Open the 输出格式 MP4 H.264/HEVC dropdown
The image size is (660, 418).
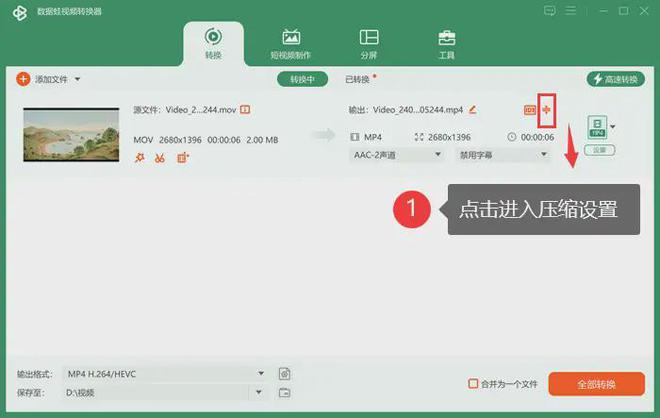[x=166, y=374]
